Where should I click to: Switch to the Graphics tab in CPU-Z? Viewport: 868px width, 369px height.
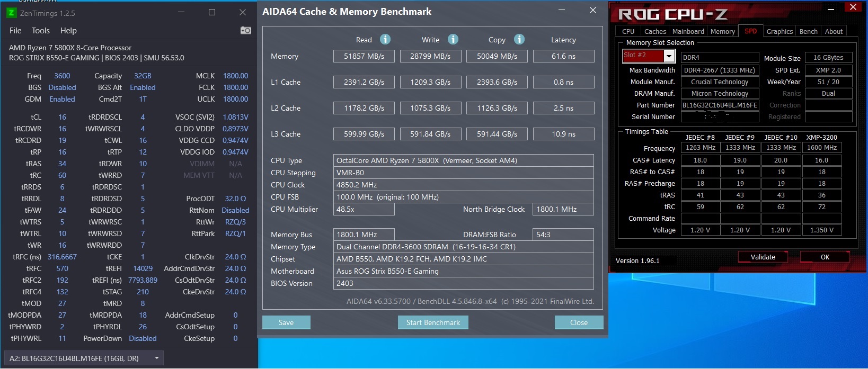click(780, 32)
